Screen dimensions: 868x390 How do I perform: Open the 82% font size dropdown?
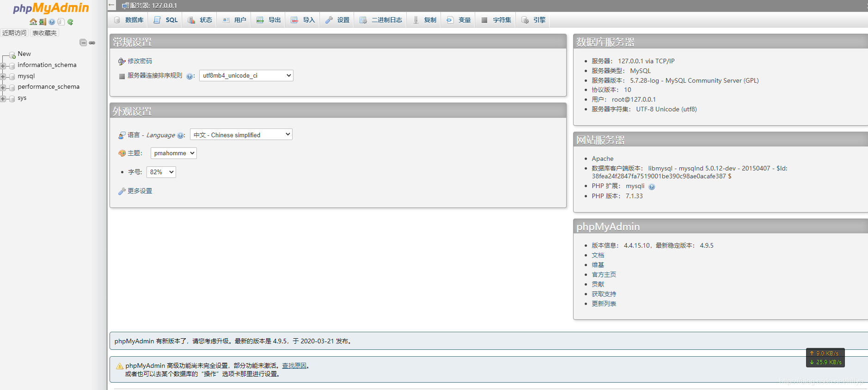[161, 172]
